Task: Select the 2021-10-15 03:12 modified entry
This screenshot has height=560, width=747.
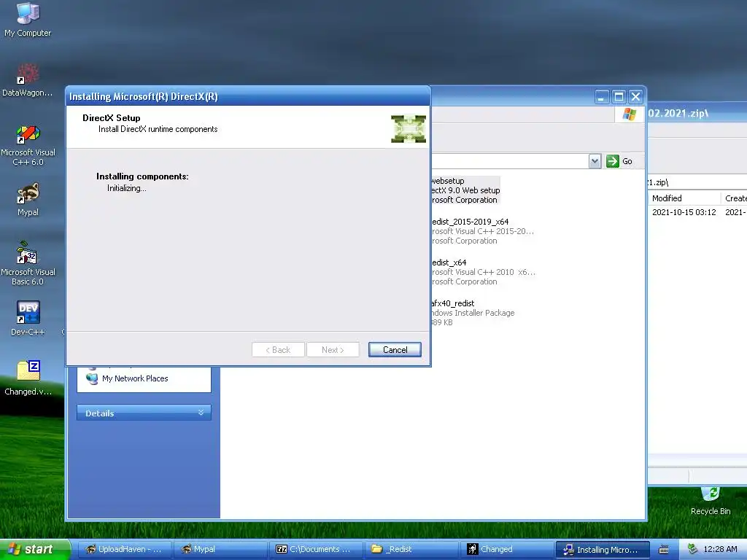Action: click(x=684, y=212)
